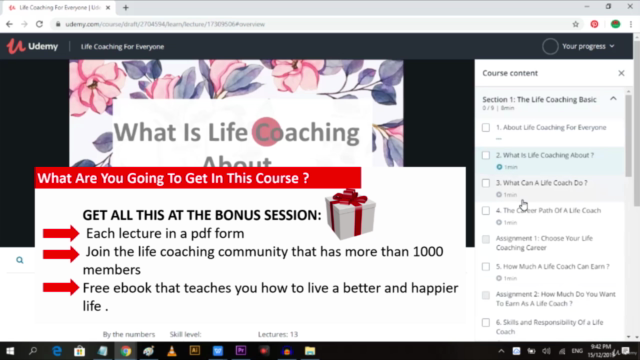Image resolution: width=640 pixels, height=360 pixels.
Task: Bookmark this page with the star icon
Action: 576,24
